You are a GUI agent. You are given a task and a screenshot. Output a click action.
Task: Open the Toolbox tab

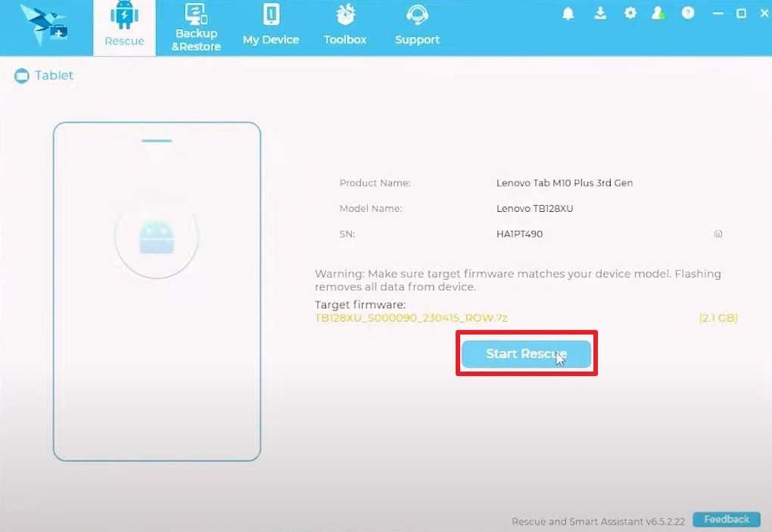345,27
